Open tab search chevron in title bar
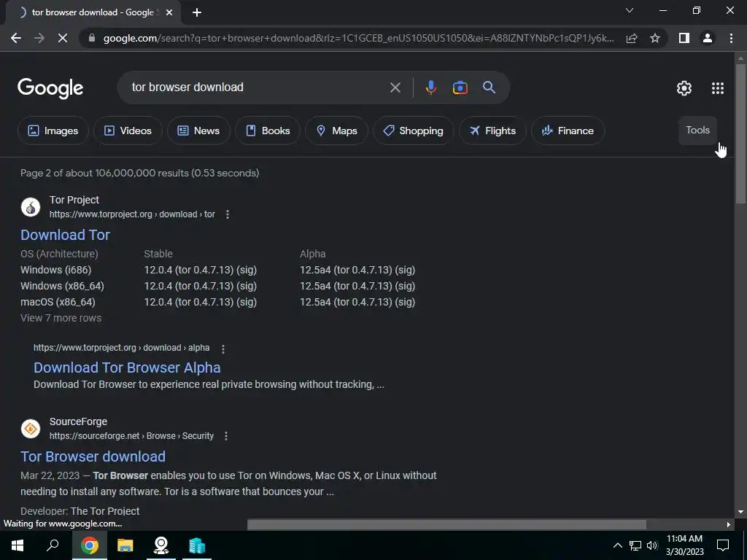Image resolution: width=747 pixels, height=560 pixels. (630, 10)
